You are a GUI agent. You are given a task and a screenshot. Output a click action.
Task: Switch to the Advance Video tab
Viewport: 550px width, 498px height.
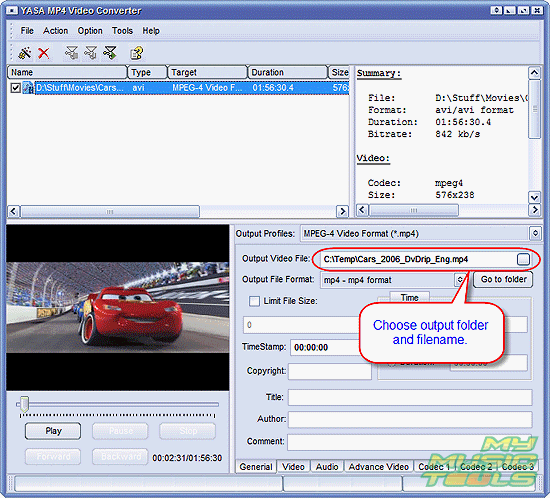378,467
